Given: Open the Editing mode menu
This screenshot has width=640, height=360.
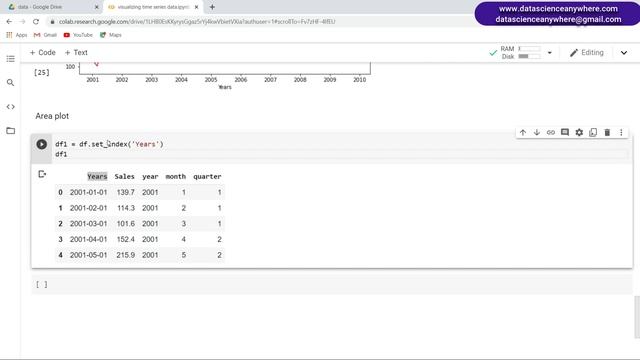Looking at the screenshot, I should point(587,53).
